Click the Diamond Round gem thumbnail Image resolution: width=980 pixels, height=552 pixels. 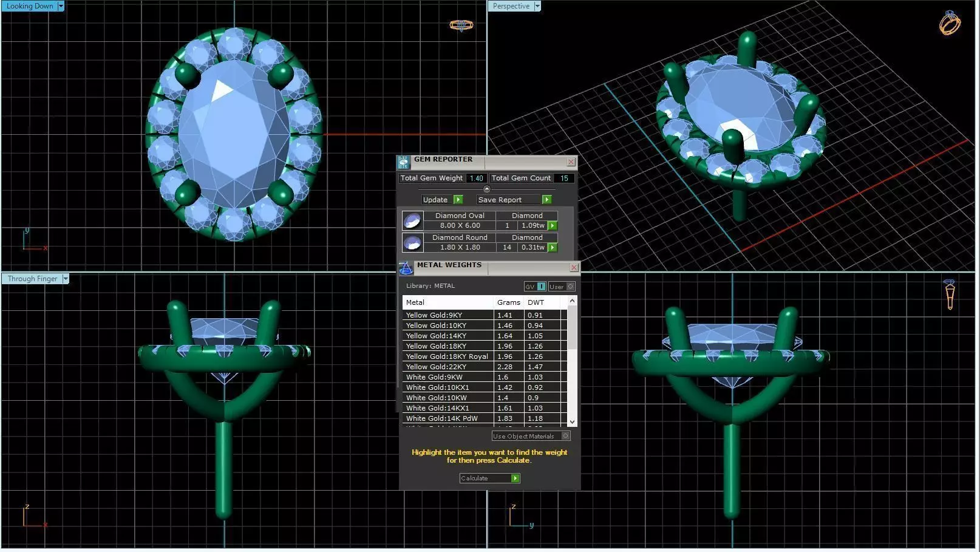(x=413, y=242)
